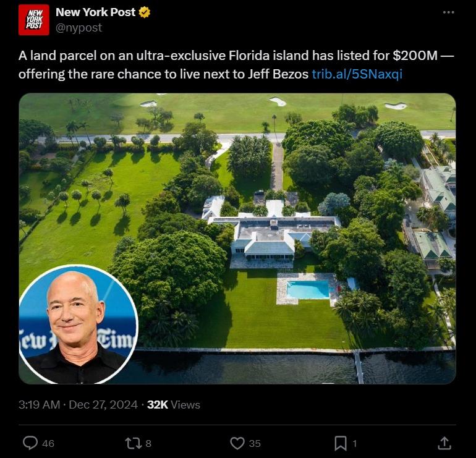The height and width of the screenshot is (458, 476).
Task: Click the New York Post display name
Action: [x=95, y=12]
